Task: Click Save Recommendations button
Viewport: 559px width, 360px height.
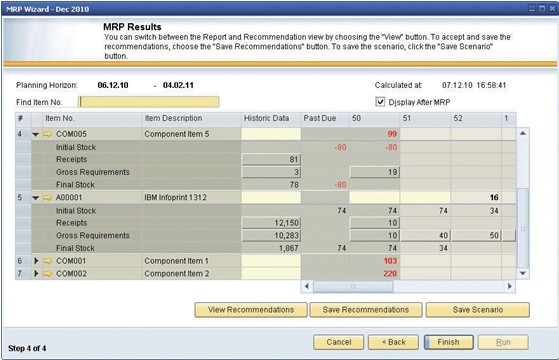Action: click(x=366, y=310)
